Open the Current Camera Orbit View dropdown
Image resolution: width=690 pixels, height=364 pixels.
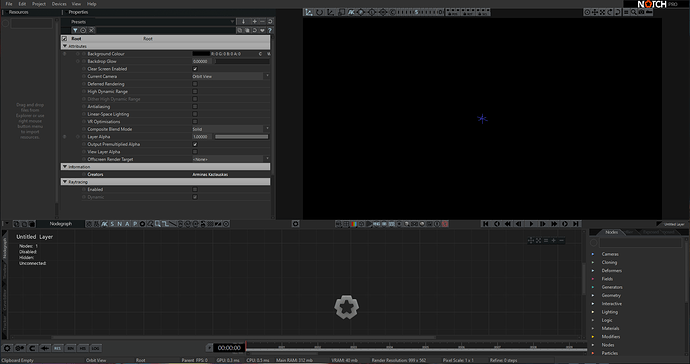point(231,77)
